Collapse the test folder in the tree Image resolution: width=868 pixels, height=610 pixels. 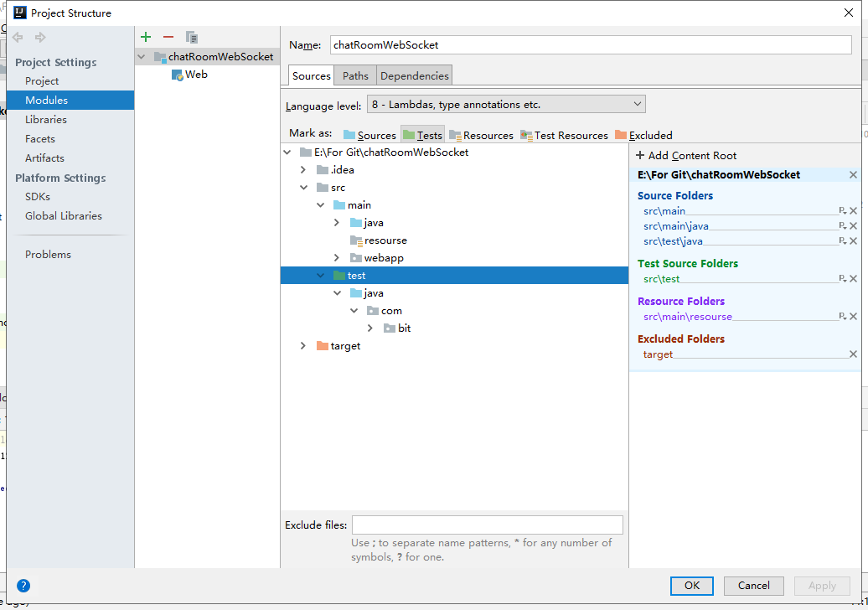coord(320,275)
